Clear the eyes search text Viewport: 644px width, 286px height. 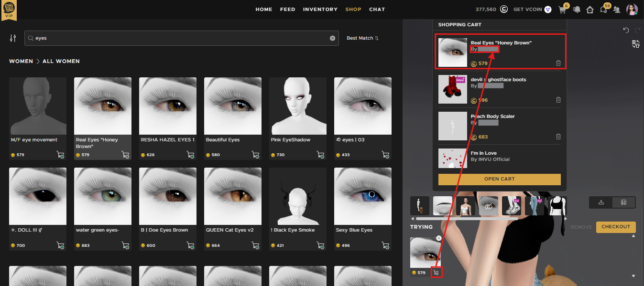coord(332,38)
